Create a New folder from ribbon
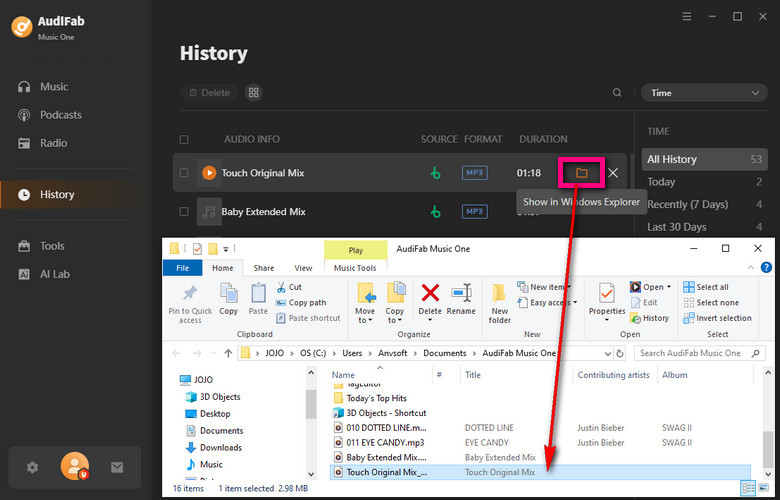The height and width of the screenshot is (500, 780). (x=499, y=303)
